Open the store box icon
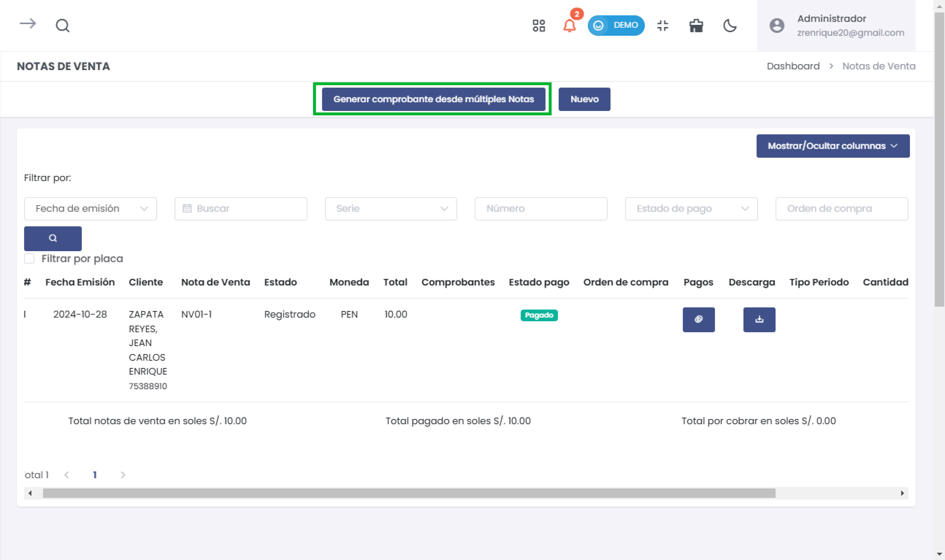Image resolution: width=945 pixels, height=560 pixels. click(696, 26)
